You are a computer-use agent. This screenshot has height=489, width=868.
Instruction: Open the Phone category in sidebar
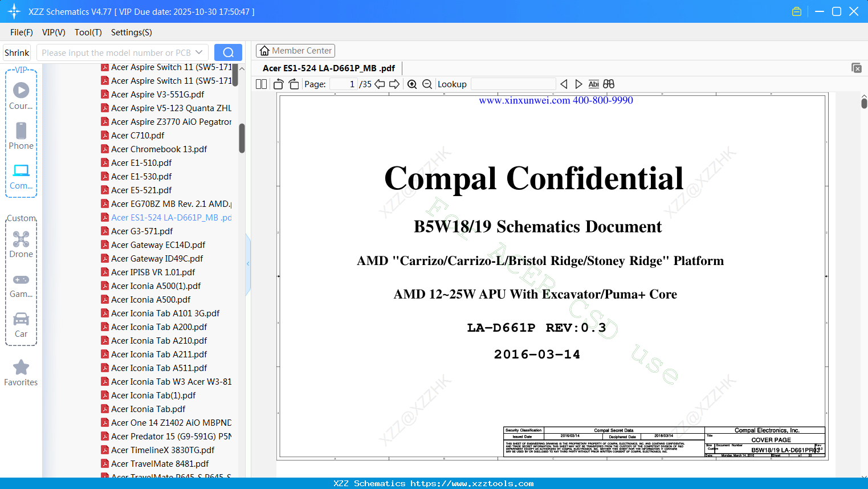[21, 136]
